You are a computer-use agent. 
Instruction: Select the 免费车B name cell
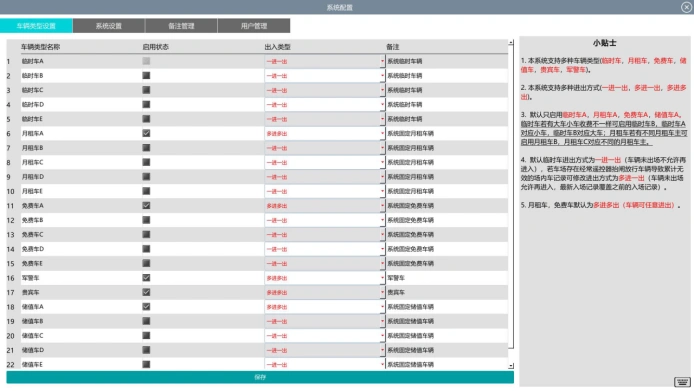click(81, 220)
